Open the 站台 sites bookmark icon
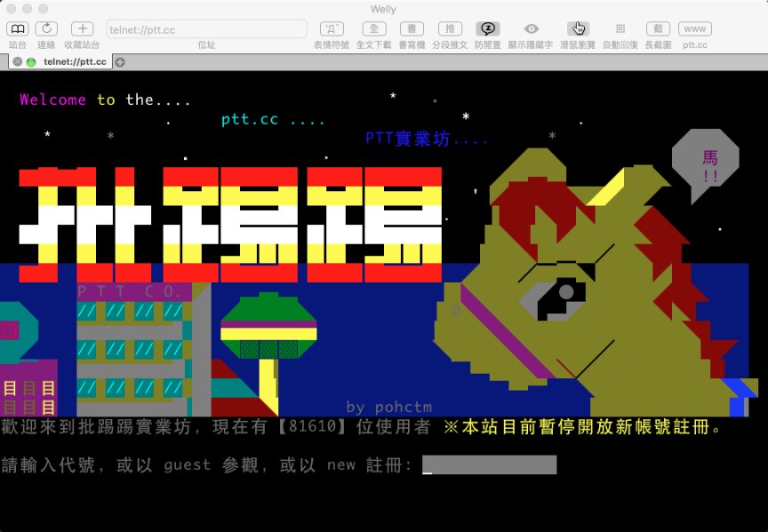This screenshot has height=532, width=768. point(18,29)
